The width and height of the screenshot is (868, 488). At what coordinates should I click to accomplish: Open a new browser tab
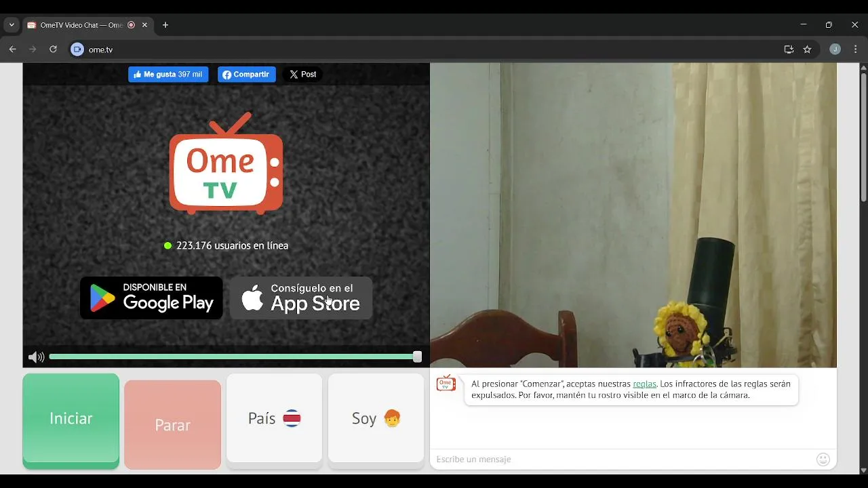coord(165,25)
